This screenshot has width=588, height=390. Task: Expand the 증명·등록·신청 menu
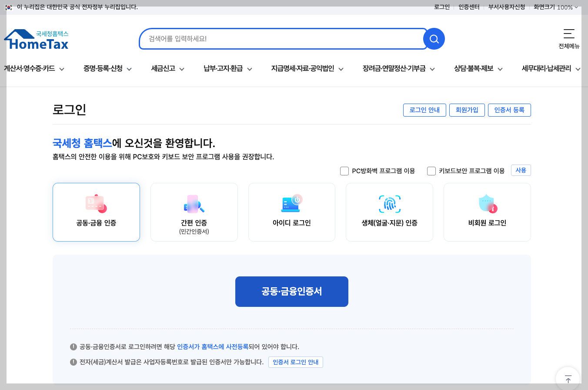107,69
